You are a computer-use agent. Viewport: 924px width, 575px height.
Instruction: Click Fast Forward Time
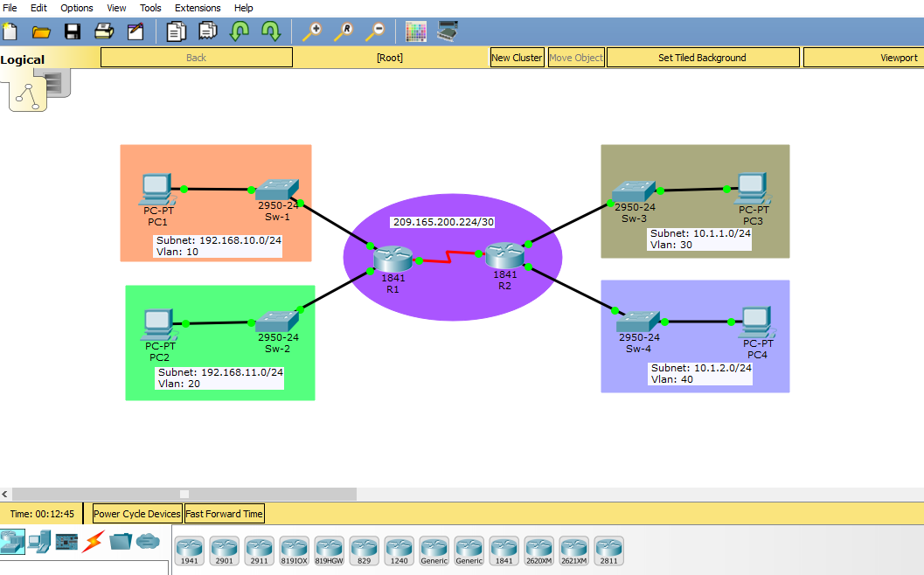pos(225,514)
